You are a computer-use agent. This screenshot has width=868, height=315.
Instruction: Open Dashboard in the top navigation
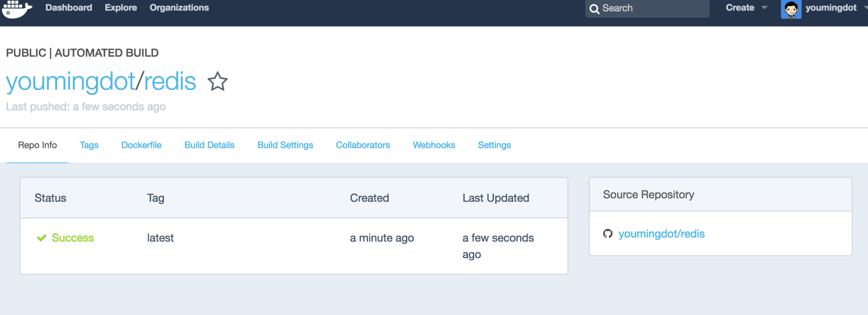click(x=69, y=8)
